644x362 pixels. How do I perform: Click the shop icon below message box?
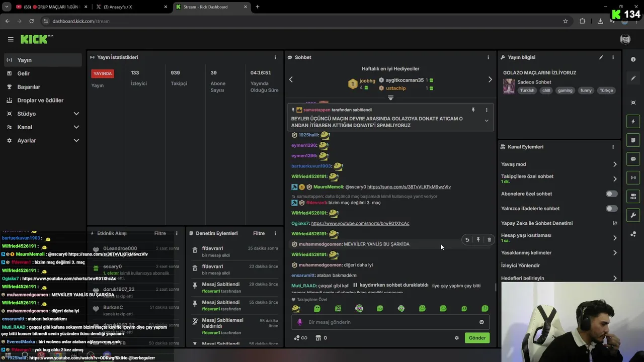coord(318,338)
